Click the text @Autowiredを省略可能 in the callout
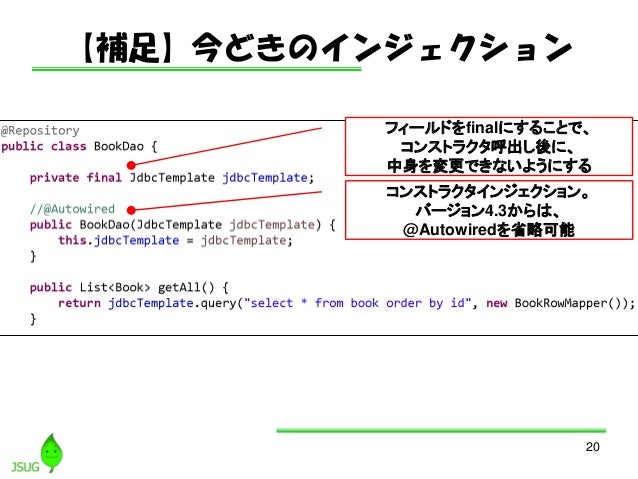 (489, 230)
